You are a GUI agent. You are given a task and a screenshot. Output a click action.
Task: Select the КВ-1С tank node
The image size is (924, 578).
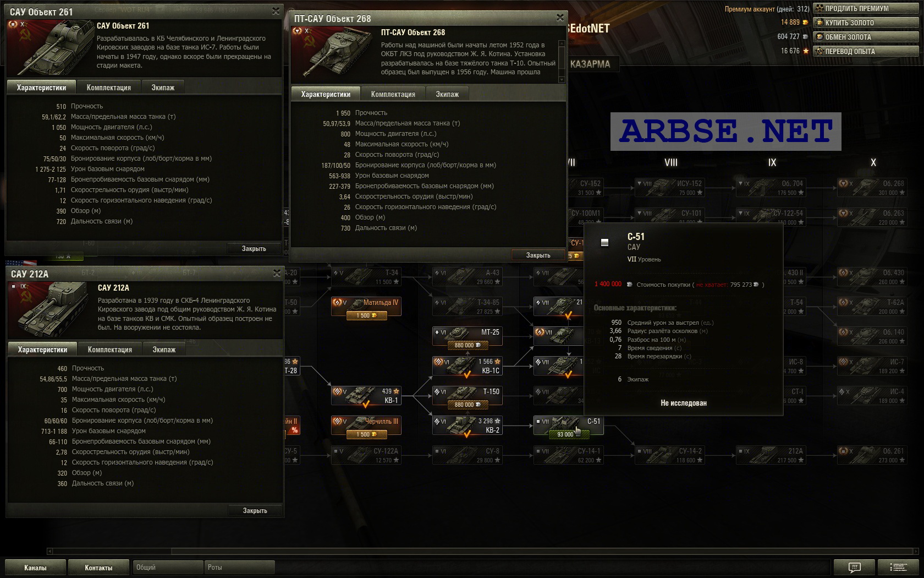click(468, 366)
